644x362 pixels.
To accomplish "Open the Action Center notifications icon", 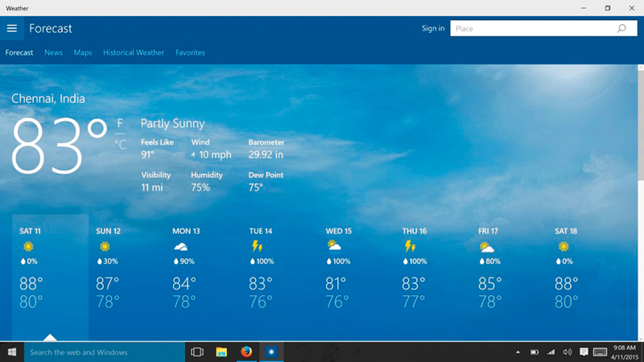I will (x=584, y=352).
